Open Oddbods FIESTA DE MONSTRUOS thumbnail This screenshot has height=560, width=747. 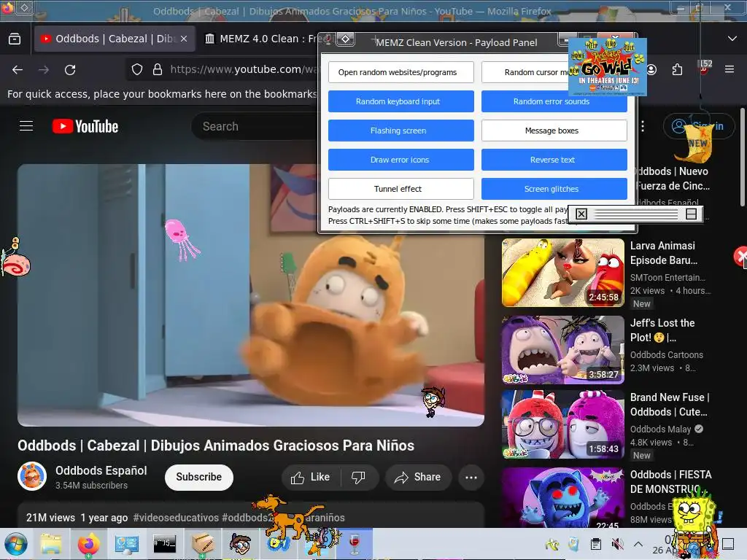(562, 497)
